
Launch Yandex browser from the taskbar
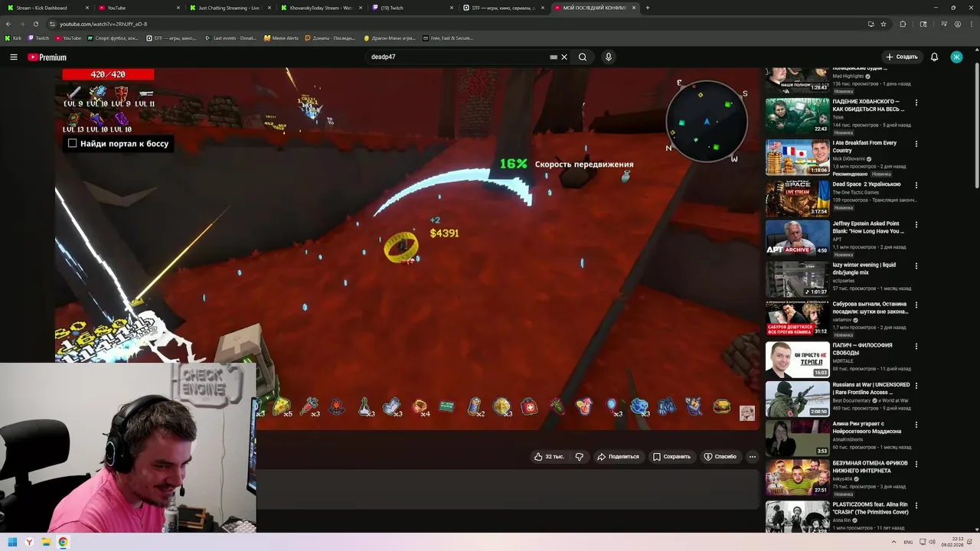(x=29, y=542)
